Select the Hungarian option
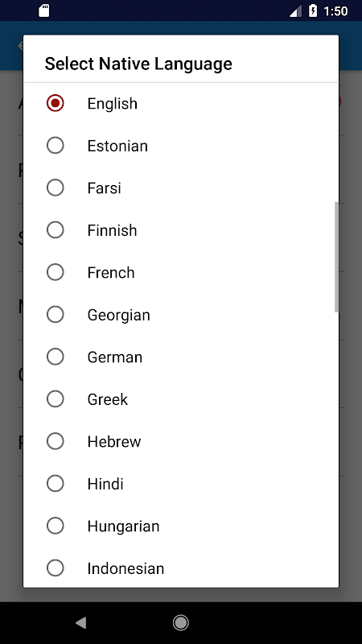362x644 pixels. (180, 526)
